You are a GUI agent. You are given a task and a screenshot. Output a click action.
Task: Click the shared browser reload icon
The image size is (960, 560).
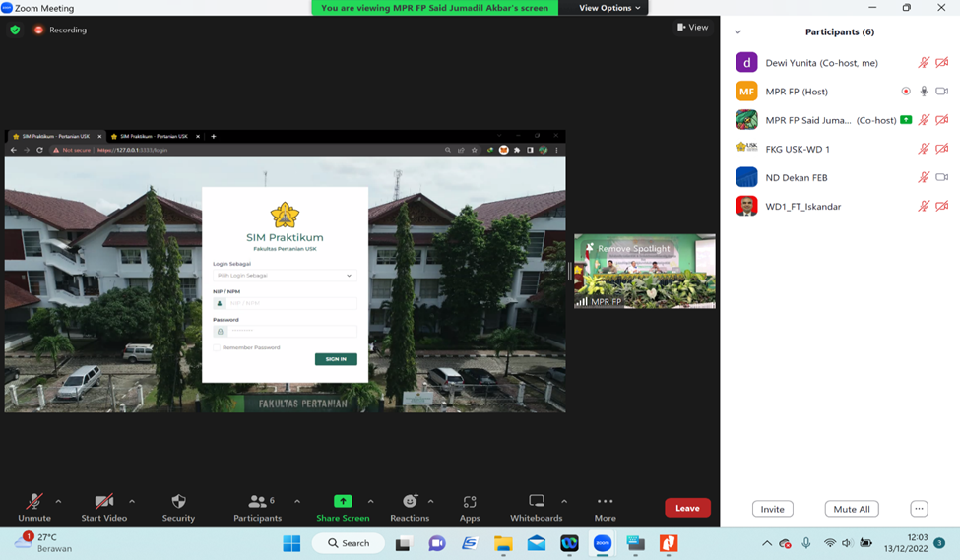pos(39,150)
